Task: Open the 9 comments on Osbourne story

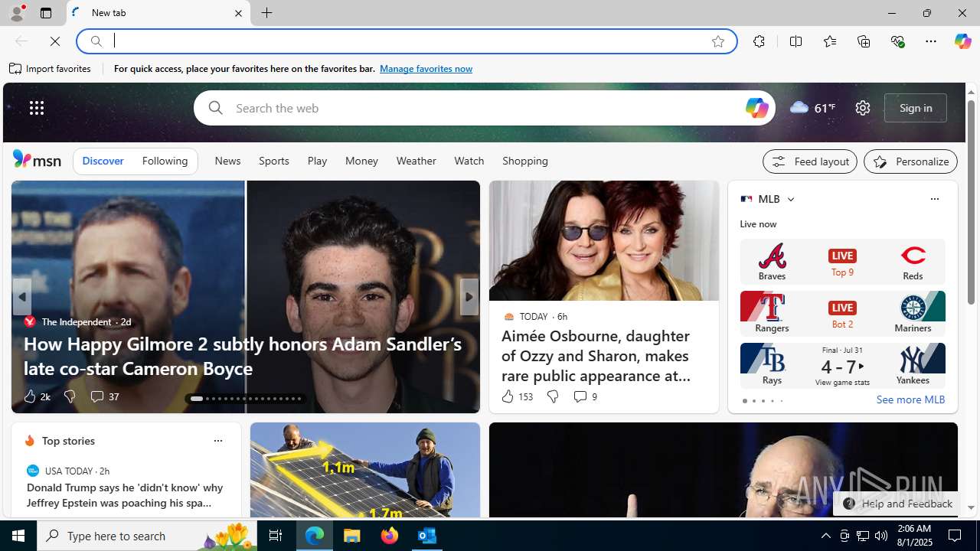Action: click(x=585, y=396)
